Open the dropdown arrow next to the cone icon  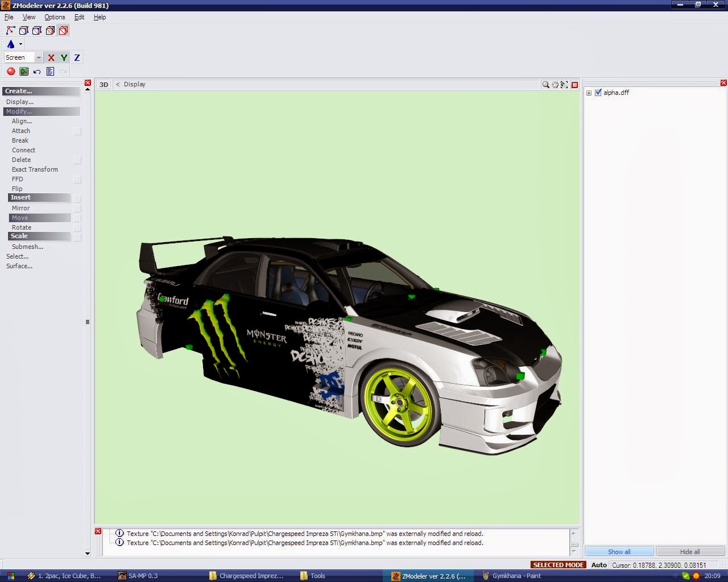click(20, 44)
